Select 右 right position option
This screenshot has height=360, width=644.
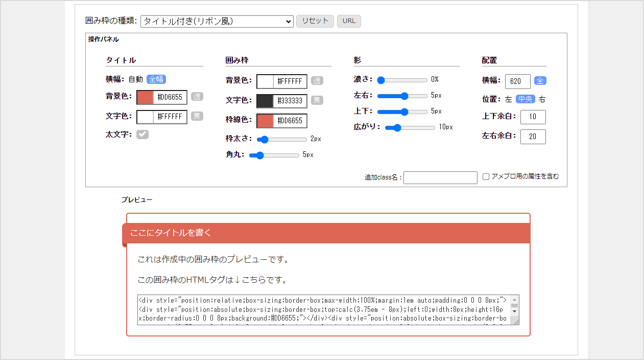click(542, 99)
